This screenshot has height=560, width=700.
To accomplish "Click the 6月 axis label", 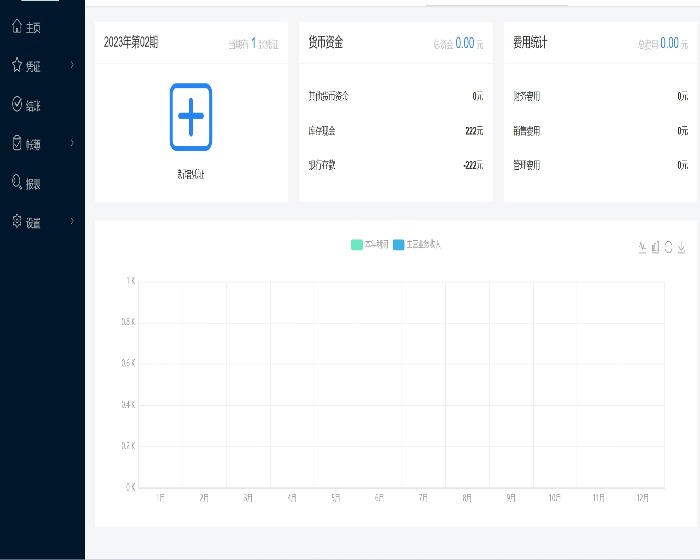I will [379, 497].
